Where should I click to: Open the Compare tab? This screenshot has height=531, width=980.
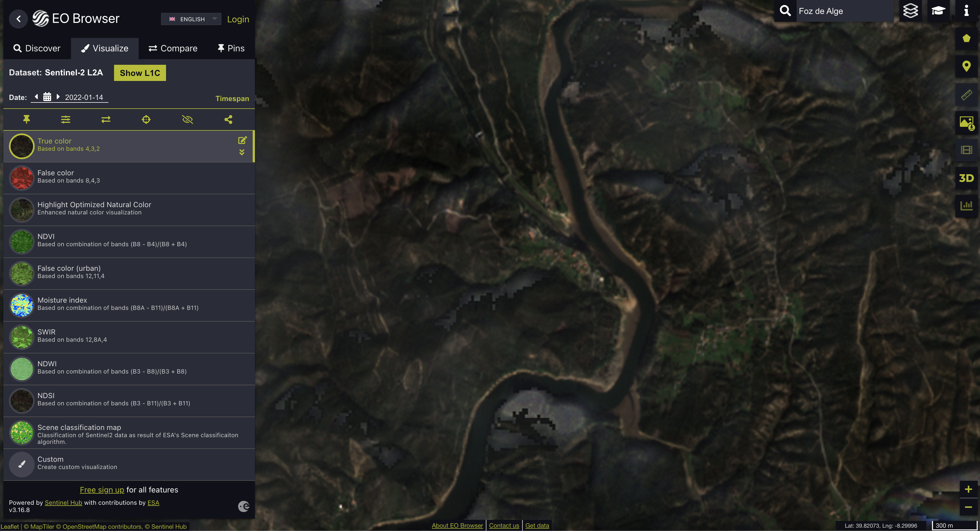point(173,48)
